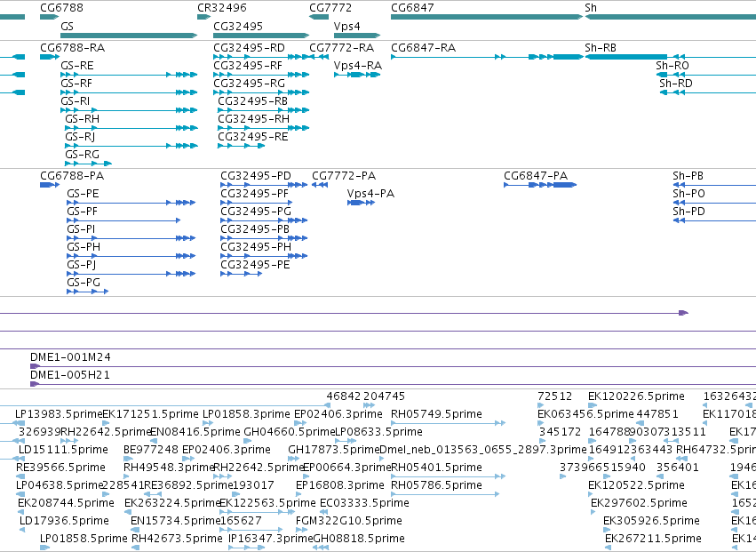The height and width of the screenshot is (552, 756).
Task: Select the CG7772-PA protein label
Action: (x=344, y=176)
